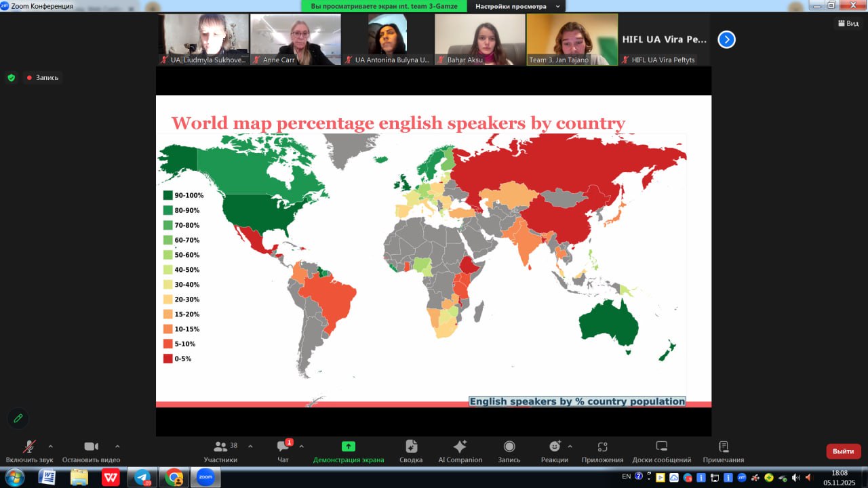This screenshot has height=488, width=868.
Task: Show next participants with blue arrow
Action: [x=726, y=40]
